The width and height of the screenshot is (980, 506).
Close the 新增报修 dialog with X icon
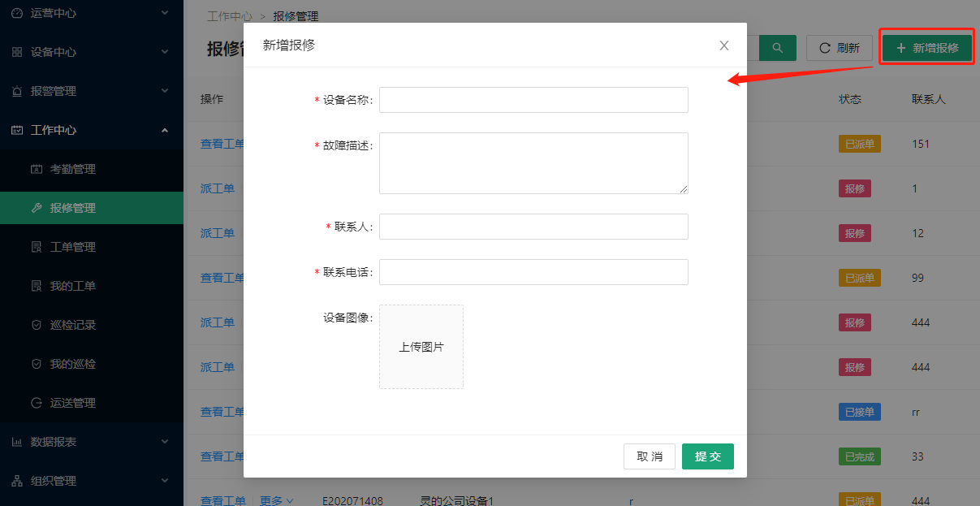click(724, 45)
